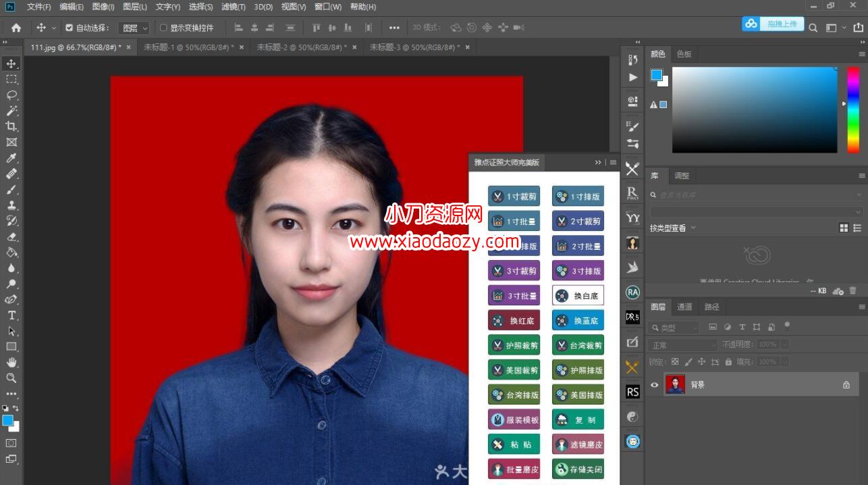Select the Clone Stamp tool

pyautogui.click(x=11, y=205)
